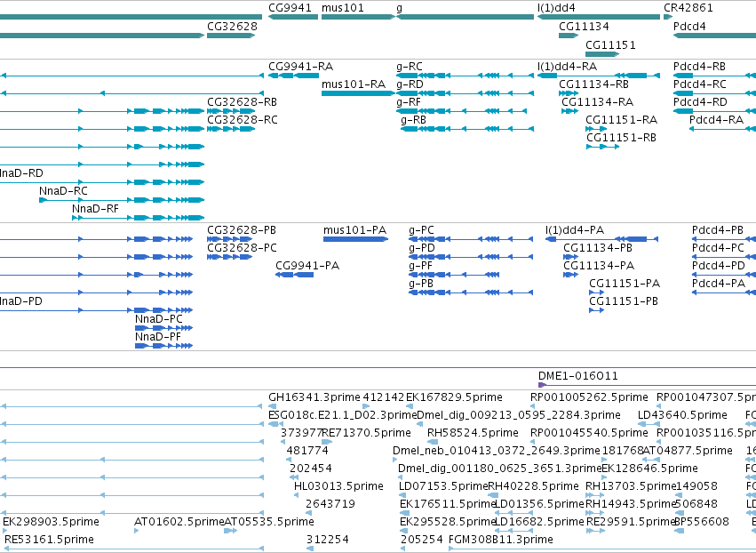This screenshot has height=553, width=756.
Task: Click the CG11134-PB protein label
Action: point(598,248)
